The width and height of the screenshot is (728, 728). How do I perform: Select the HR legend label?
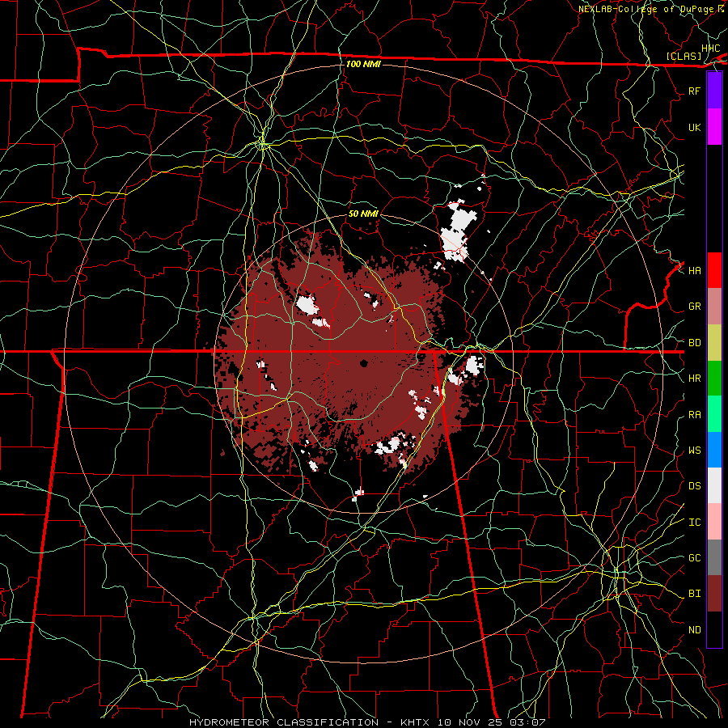click(695, 379)
